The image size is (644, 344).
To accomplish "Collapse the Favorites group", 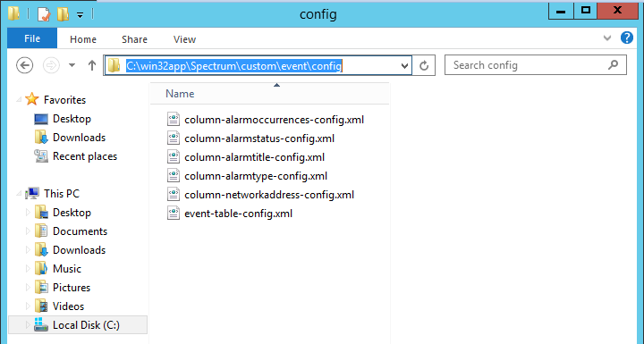I will point(19,100).
